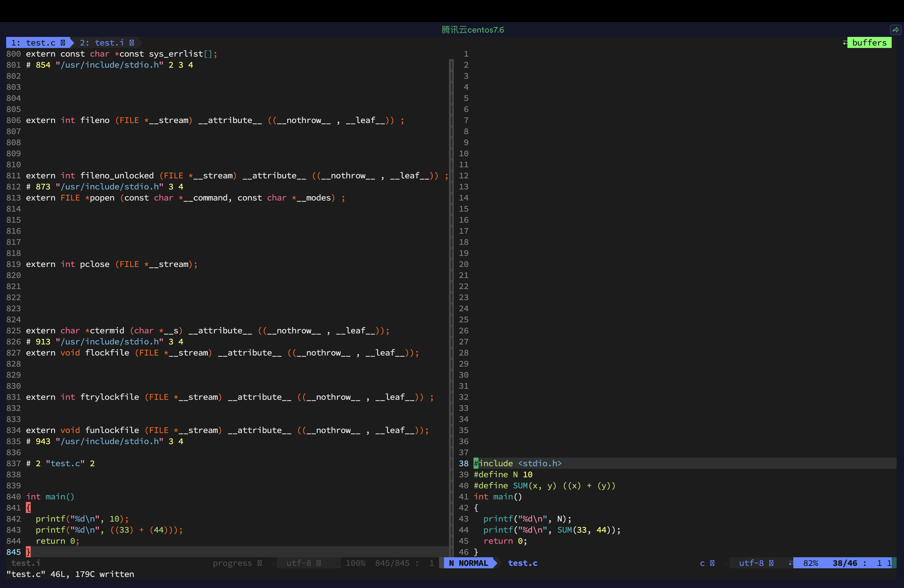This screenshot has height=588, width=904.
Task: Click printf line with 10 in left pane
Action: [x=82, y=519]
